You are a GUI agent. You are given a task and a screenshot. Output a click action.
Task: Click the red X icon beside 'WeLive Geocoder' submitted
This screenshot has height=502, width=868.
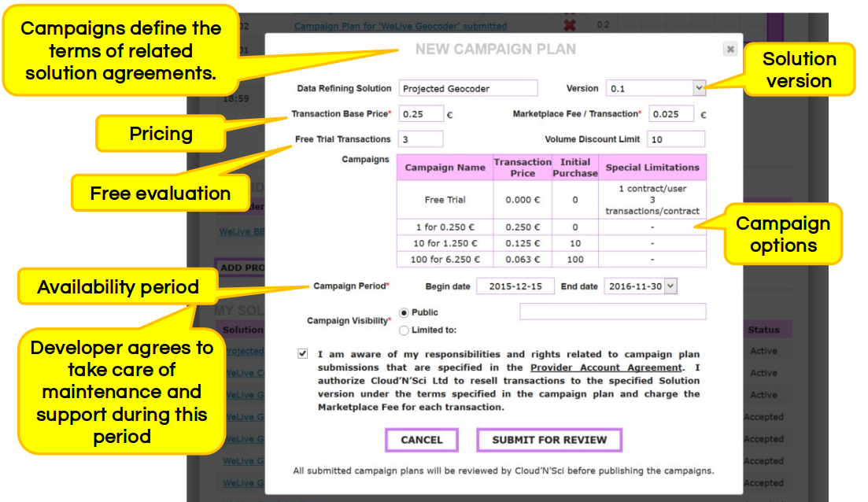(570, 25)
